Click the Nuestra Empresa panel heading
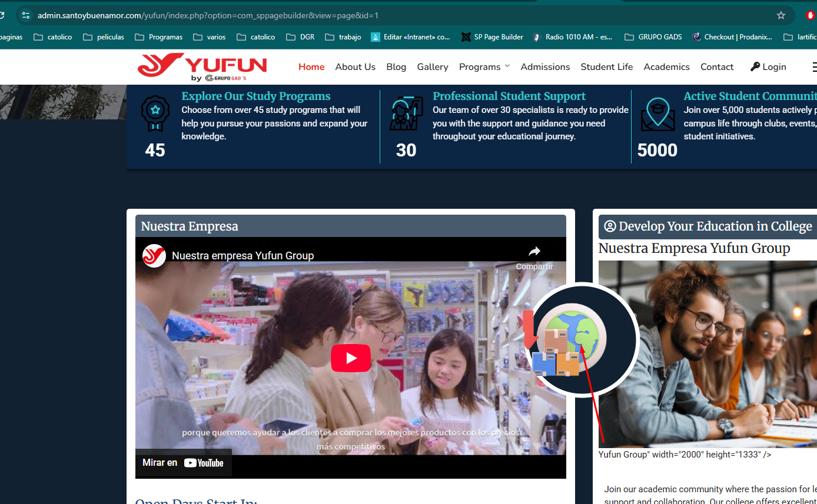 click(190, 226)
